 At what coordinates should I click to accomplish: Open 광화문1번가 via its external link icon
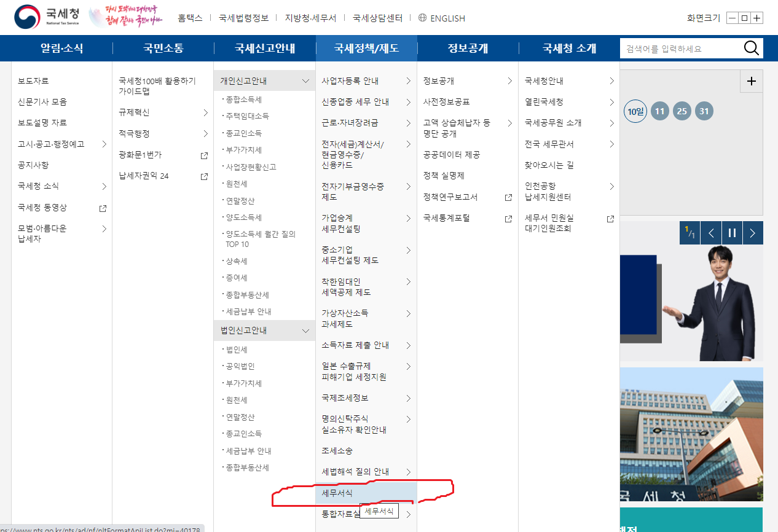tap(203, 155)
